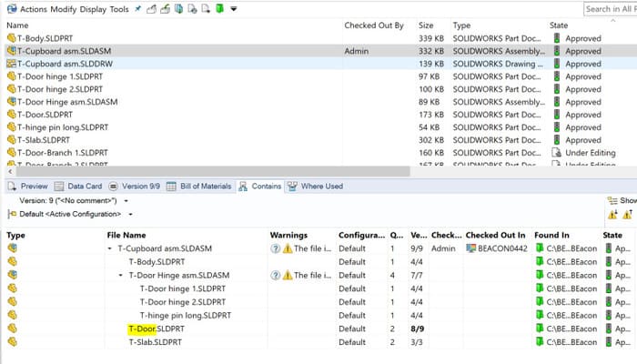Switch to the Contains tab
This screenshot has height=364, width=637.
260,186
